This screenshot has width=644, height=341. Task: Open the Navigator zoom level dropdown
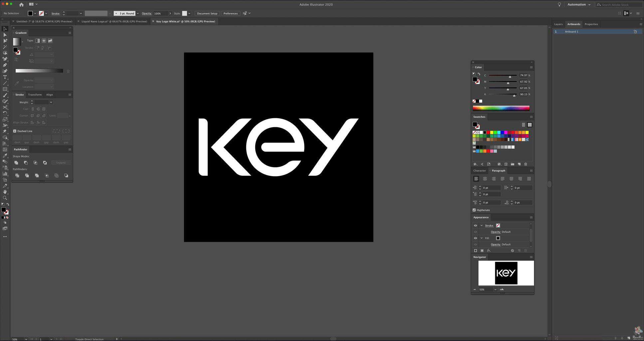click(495, 289)
